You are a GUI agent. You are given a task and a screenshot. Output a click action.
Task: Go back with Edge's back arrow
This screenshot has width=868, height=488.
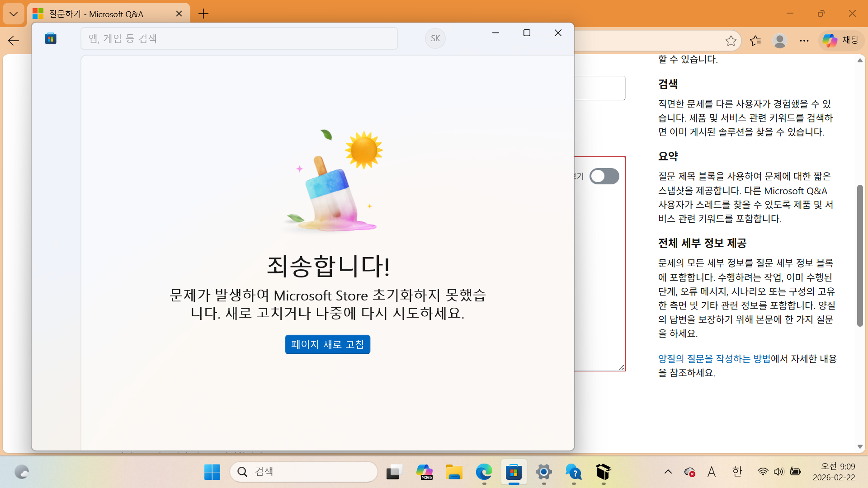[x=14, y=41]
